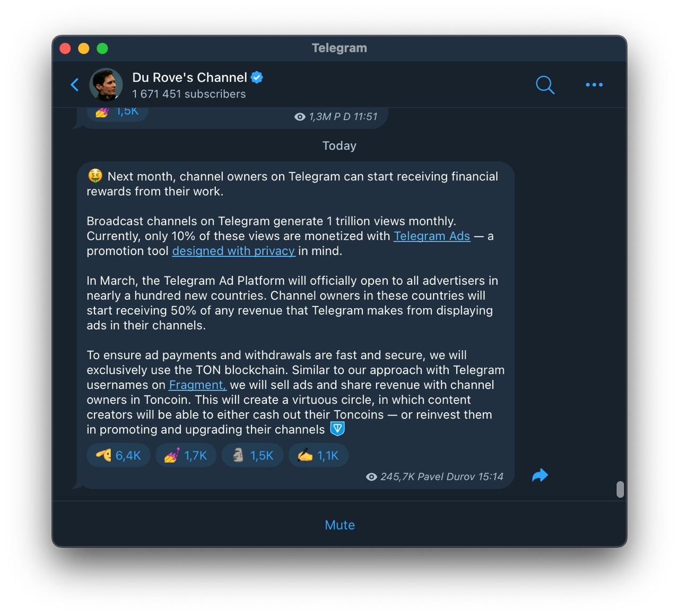Toggle the 1,1K writing hand reaction
The image size is (679, 616).
tap(318, 455)
